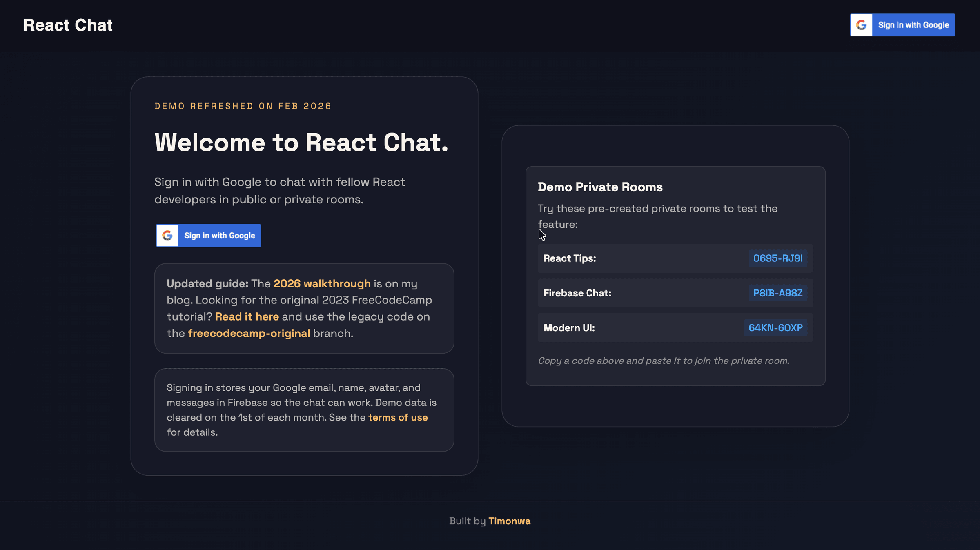Screen dimensions: 980x550
Task: Copy the Firebase Chat code P8IB-A98Z
Action: click(778, 293)
